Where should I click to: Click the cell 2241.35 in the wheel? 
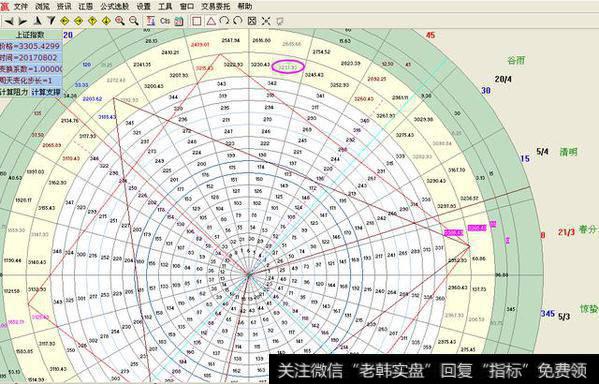[x=142, y=64]
